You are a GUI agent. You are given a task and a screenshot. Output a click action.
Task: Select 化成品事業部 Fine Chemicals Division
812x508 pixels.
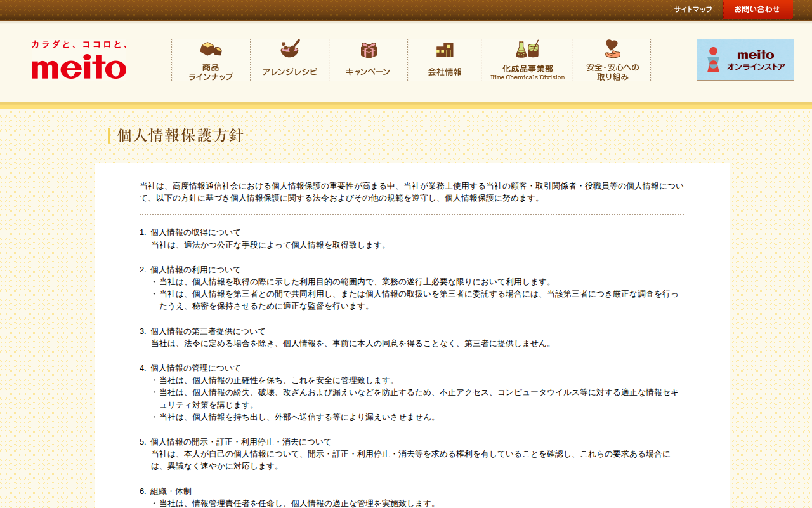[527, 60]
